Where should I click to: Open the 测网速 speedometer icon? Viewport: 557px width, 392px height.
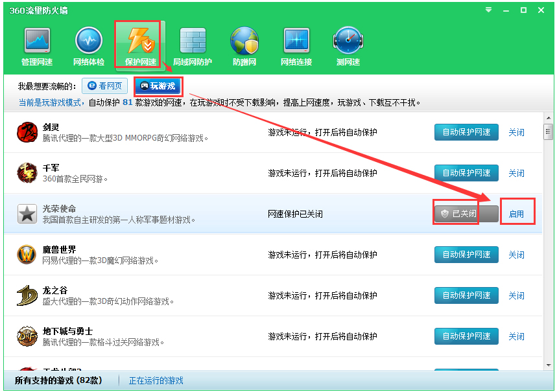point(348,46)
